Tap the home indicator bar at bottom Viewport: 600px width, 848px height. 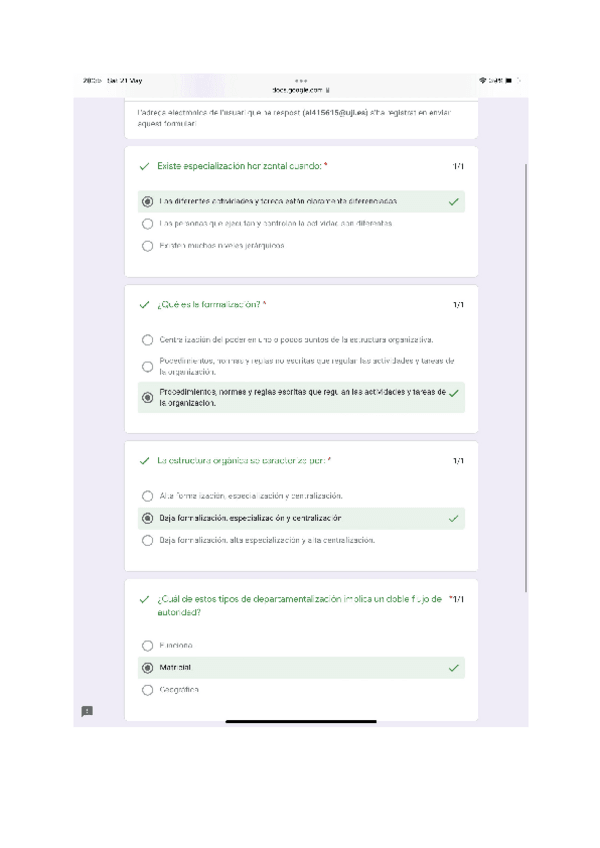[x=300, y=720]
